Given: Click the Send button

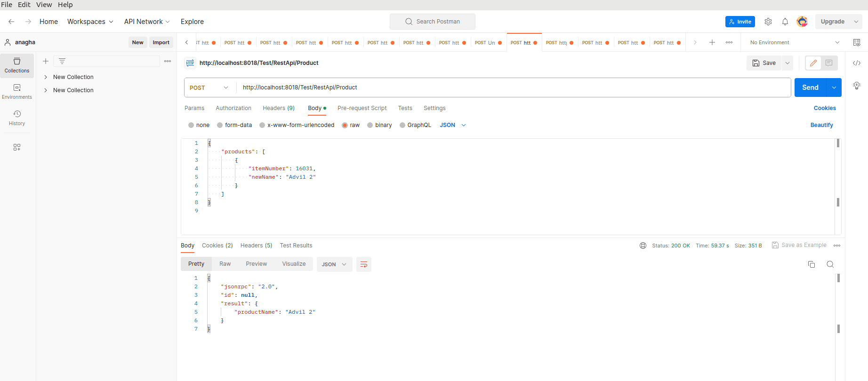Looking at the screenshot, I should (810, 87).
